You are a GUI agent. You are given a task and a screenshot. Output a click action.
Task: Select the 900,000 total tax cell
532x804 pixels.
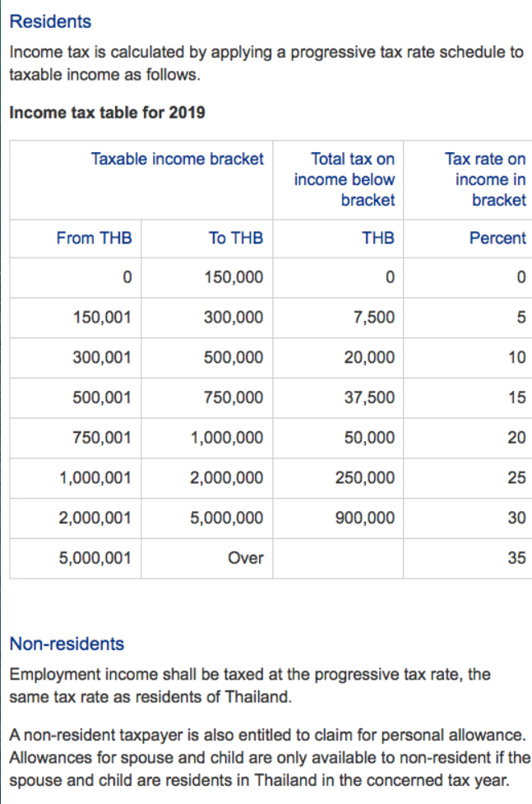pos(365,518)
